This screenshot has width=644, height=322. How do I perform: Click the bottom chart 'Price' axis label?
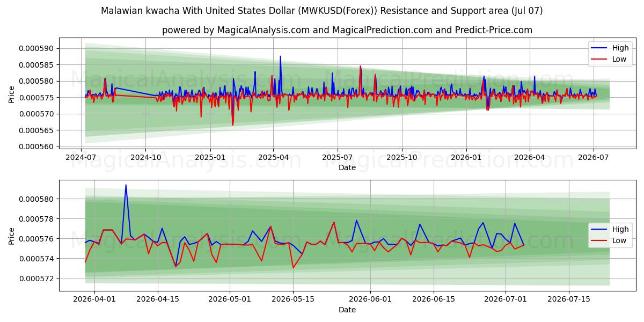coord(12,236)
